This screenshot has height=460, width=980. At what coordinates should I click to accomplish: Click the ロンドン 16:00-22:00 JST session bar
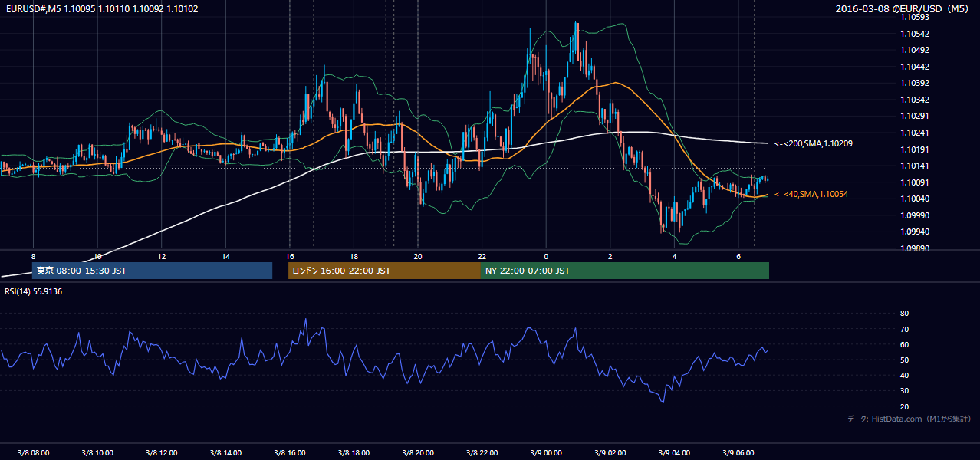[384, 271]
